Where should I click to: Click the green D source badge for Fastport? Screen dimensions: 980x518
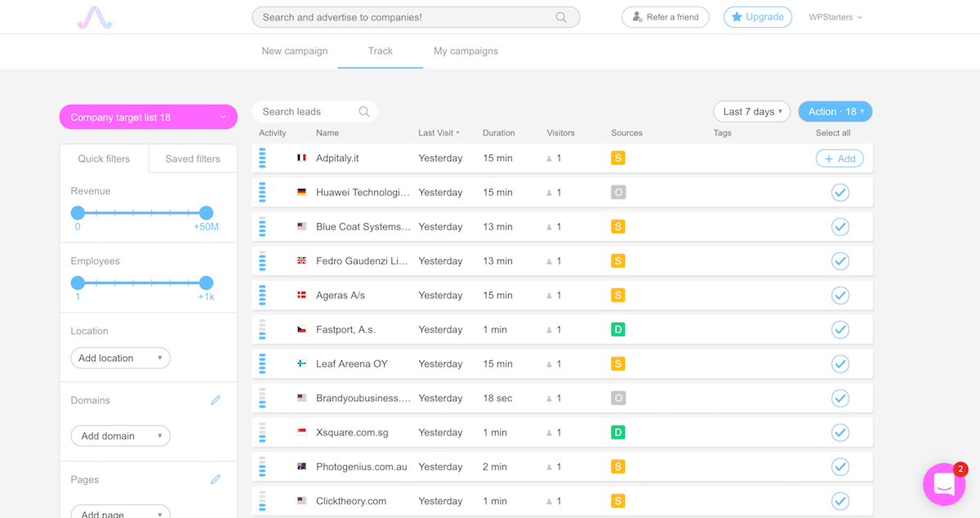618,330
